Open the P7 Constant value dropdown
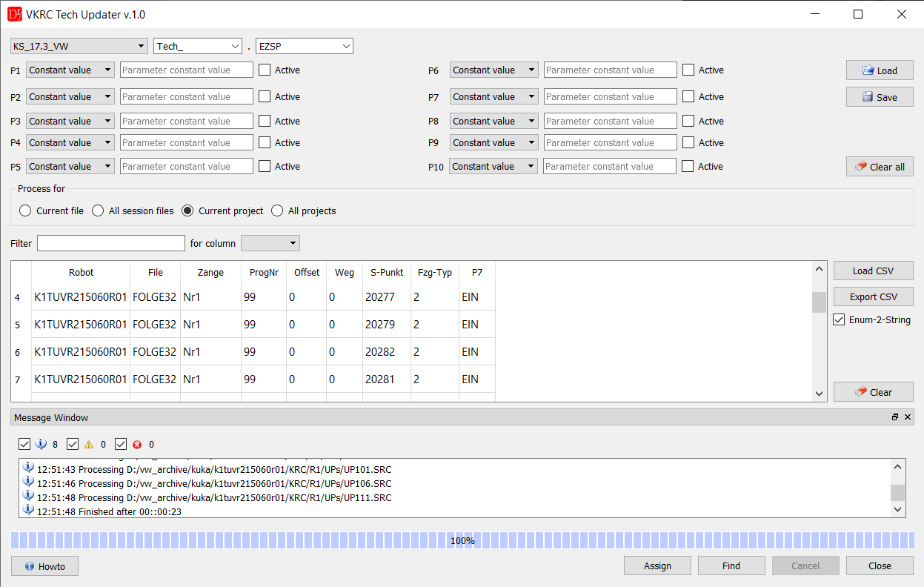This screenshot has width=924, height=587. coord(494,97)
